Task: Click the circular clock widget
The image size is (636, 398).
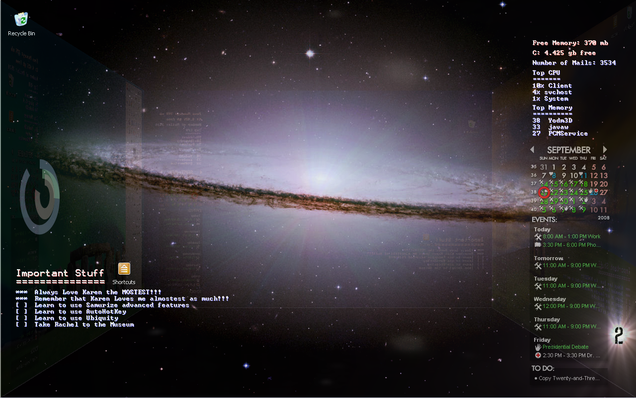Action: coord(40,197)
